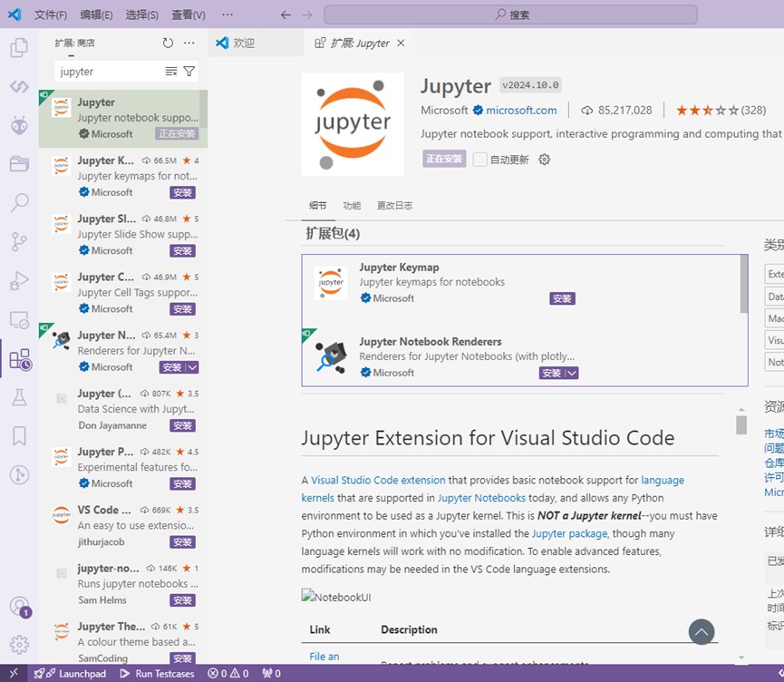
Task: Open the File menu
Action: pyautogui.click(x=51, y=15)
